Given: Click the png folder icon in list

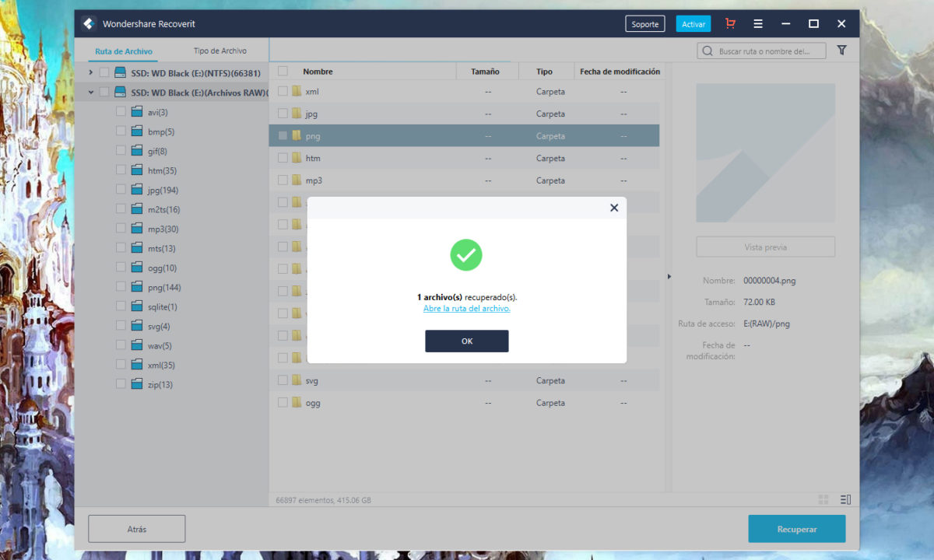Looking at the screenshot, I should (x=296, y=135).
